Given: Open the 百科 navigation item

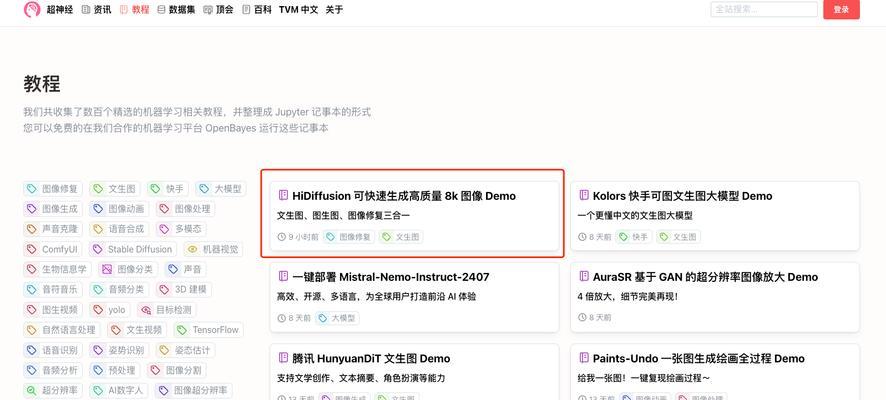Looking at the screenshot, I should pos(257,10).
